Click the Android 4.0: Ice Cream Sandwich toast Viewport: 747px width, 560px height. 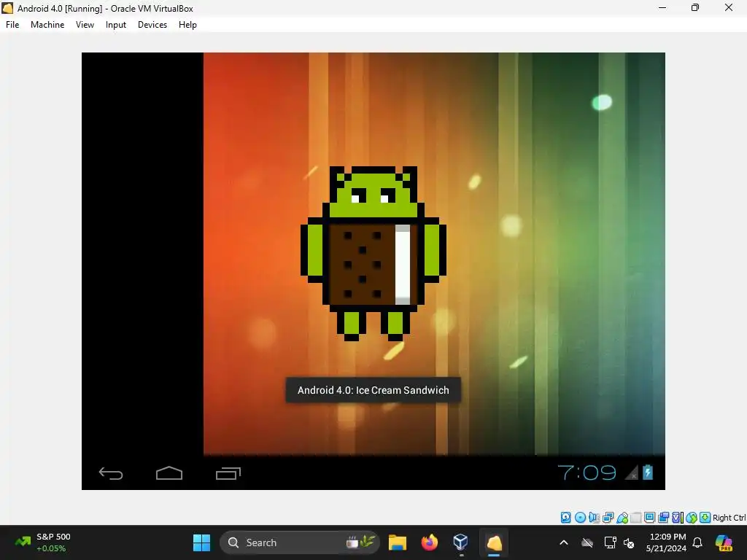tap(373, 390)
